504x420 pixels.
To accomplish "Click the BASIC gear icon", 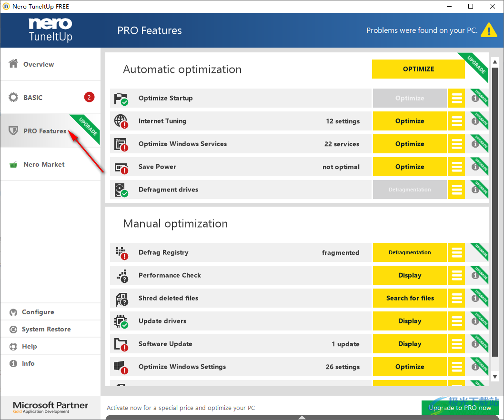I will tap(13, 97).
